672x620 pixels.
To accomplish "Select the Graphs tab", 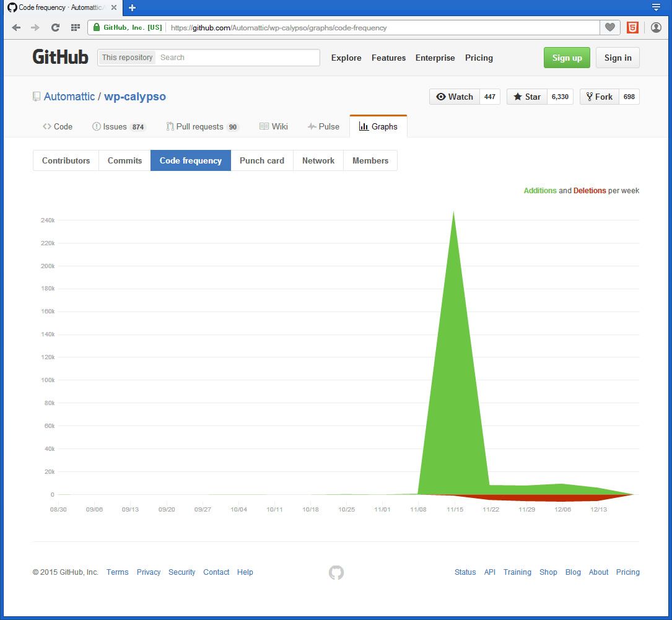I will [x=378, y=126].
